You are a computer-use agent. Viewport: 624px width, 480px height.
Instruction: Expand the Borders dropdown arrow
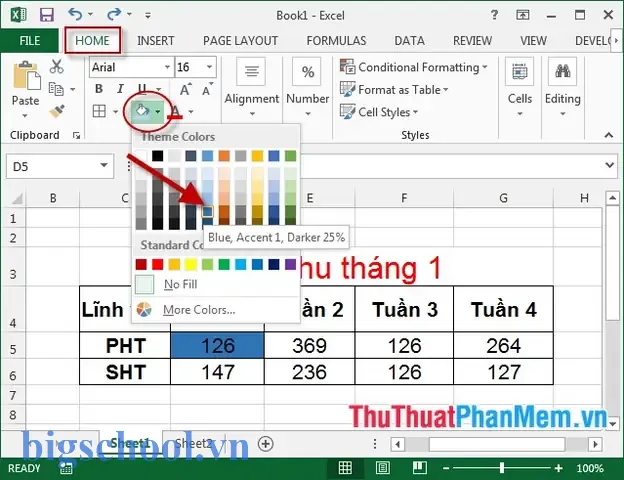pyautogui.click(x=115, y=111)
